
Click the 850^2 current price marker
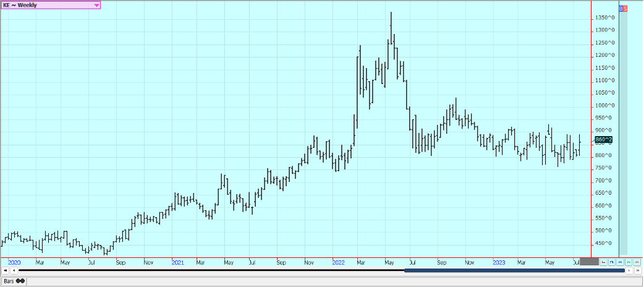pyautogui.click(x=604, y=140)
